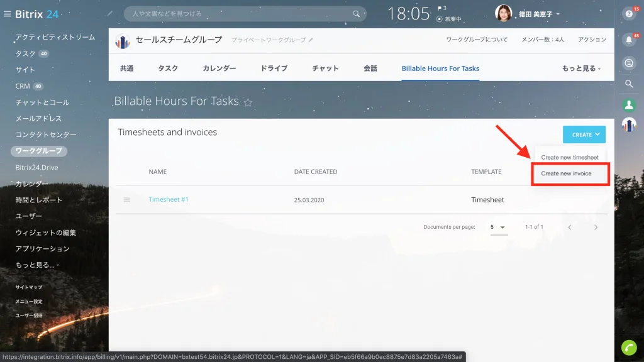Switch to 会話 tab
The width and height of the screenshot is (644, 362).
[x=370, y=69]
